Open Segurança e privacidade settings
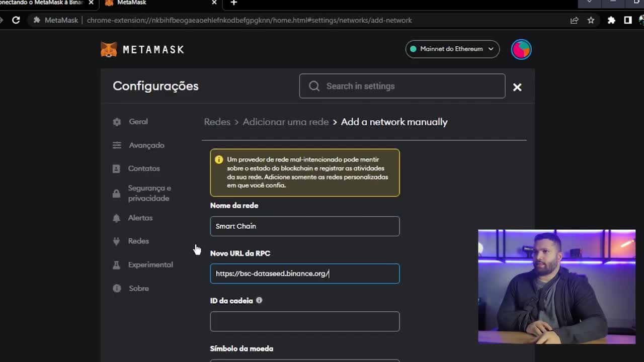This screenshot has width=644, height=362. click(x=149, y=193)
